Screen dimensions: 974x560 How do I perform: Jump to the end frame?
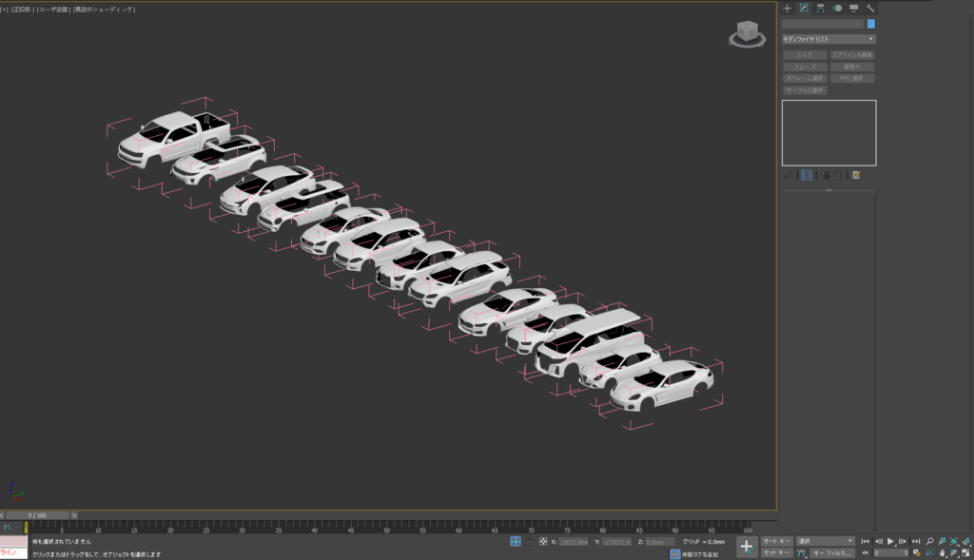click(915, 541)
